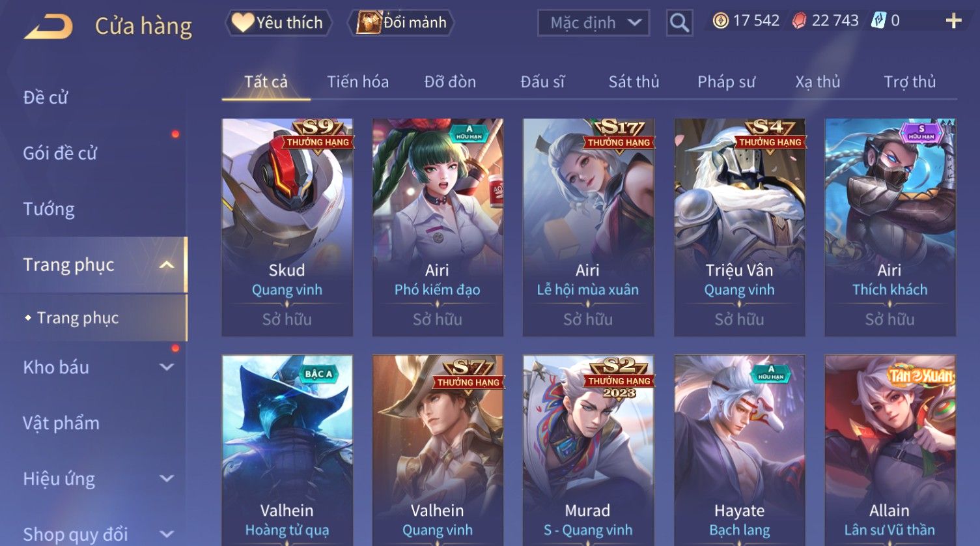Open Tướng in the sidebar

coord(49,209)
